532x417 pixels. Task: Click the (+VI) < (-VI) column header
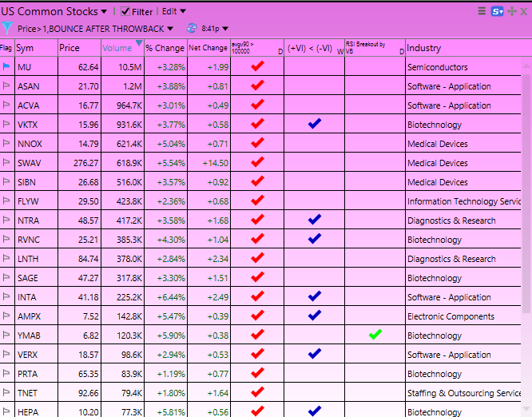pos(314,48)
